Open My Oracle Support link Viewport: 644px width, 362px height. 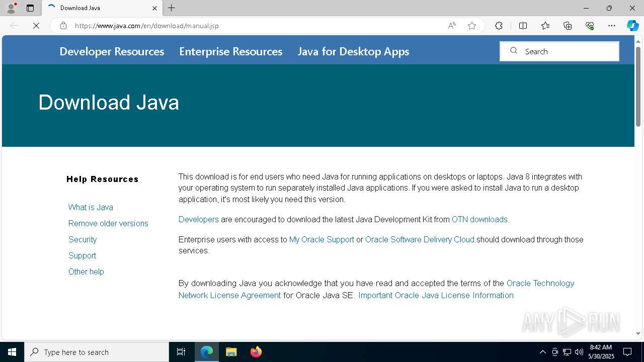[321, 239]
